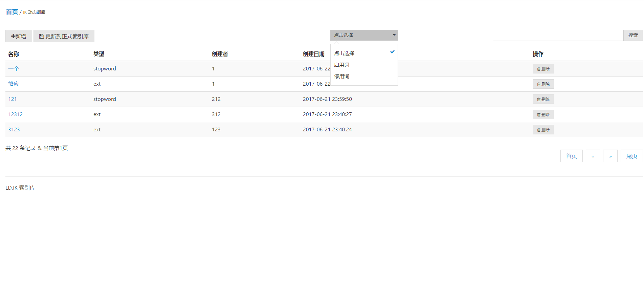
Task: Open the entry named 一个
Action: coord(14,69)
